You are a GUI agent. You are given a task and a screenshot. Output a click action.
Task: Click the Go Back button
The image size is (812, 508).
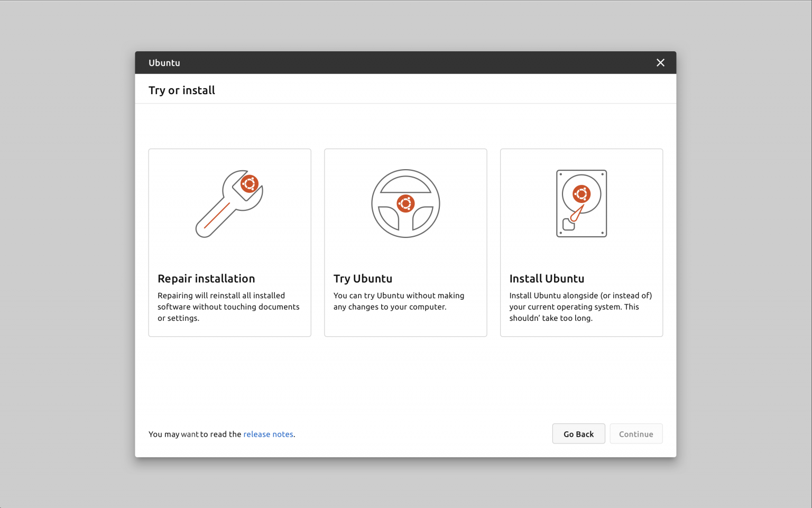coord(578,434)
